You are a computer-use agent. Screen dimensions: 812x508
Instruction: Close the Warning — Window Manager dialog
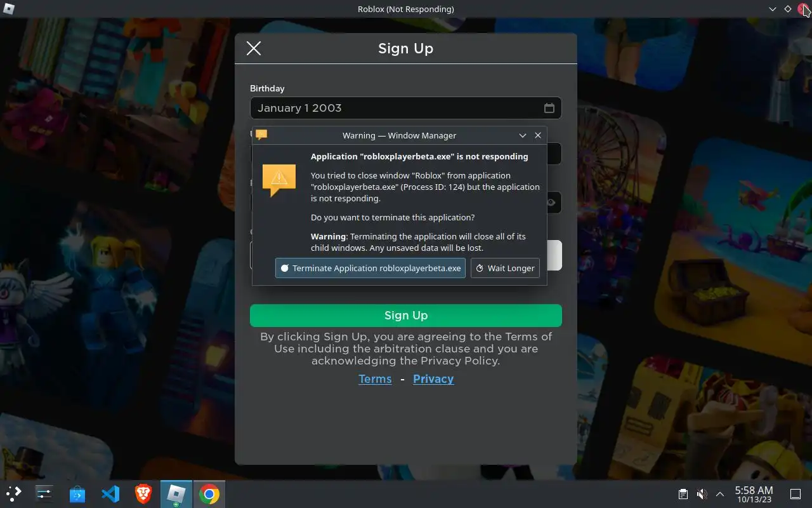pos(538,135)
